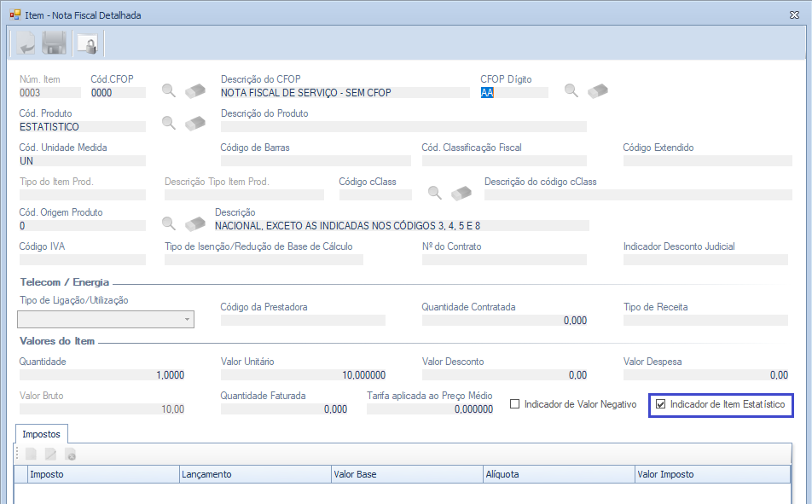Click the new tax record icon under Impostos
Viewport: 812px width, 504px height.
pyautogui.click(x=31, y=455)
